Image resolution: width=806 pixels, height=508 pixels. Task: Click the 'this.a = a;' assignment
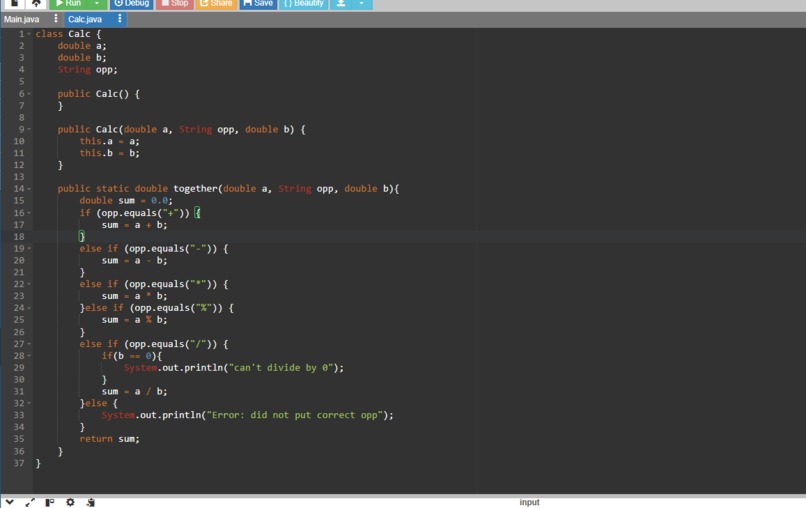pyautogui.click(x=109, y=141)
